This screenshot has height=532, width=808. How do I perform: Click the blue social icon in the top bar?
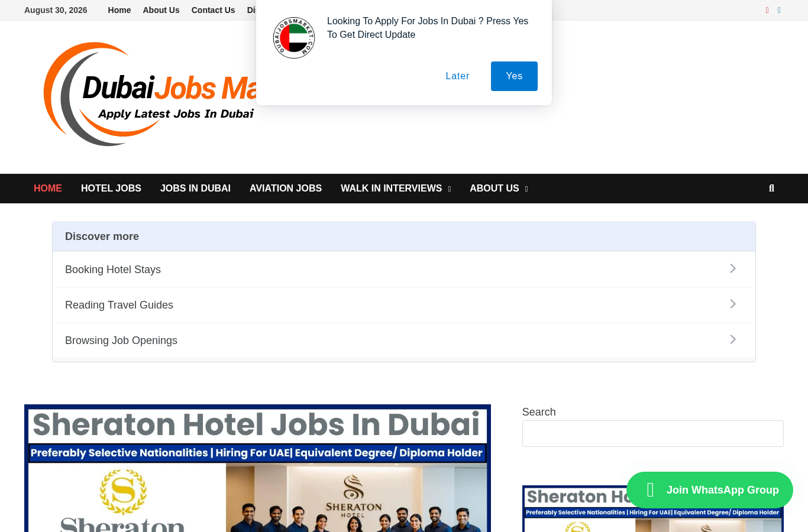tap(779, 10)
